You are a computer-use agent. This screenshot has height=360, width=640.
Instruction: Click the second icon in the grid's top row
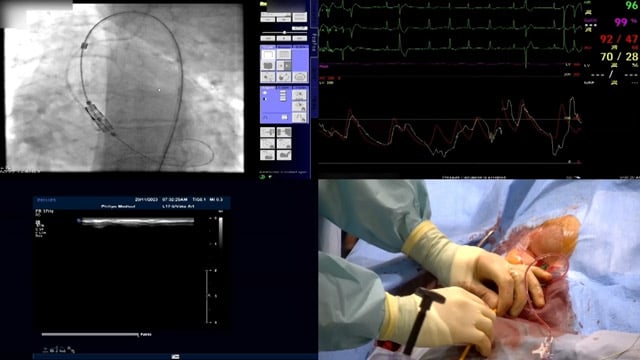284,132
